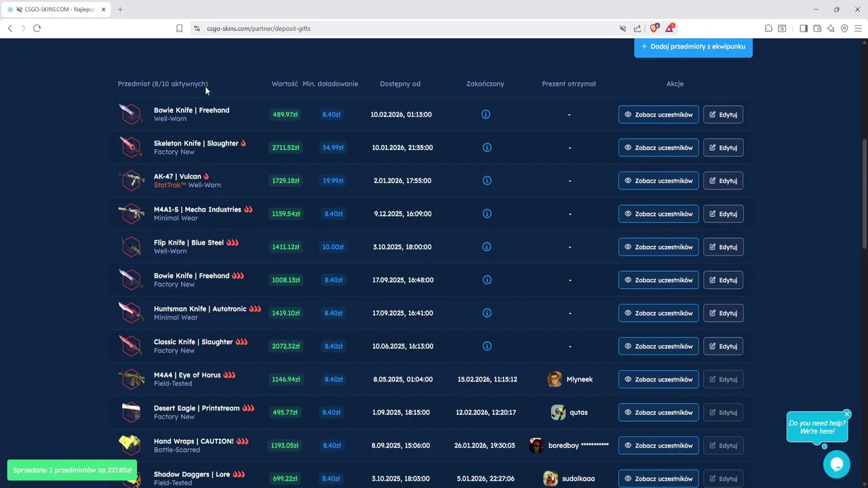Open Leo AI sparkle icon
868x488 pixels.
pos(831,28)
